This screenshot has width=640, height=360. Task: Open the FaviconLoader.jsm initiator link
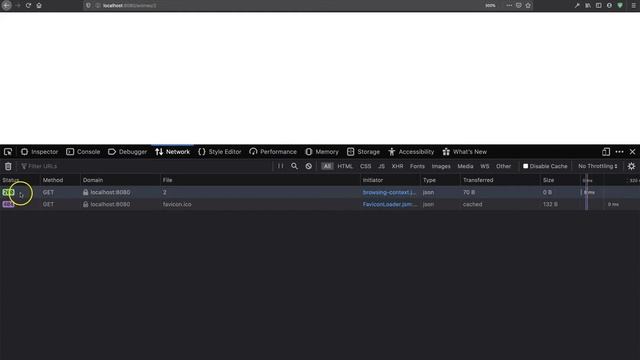coord(390,204)
